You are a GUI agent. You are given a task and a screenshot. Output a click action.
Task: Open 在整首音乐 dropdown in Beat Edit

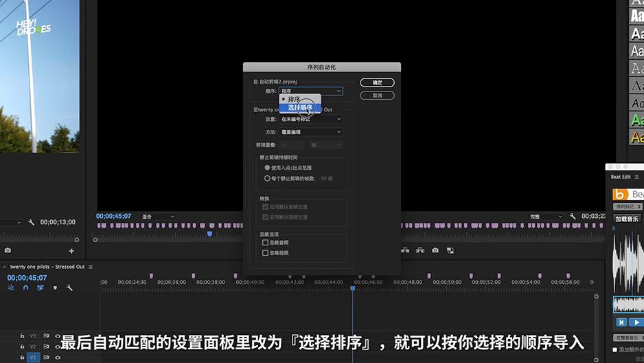[628, 338]
